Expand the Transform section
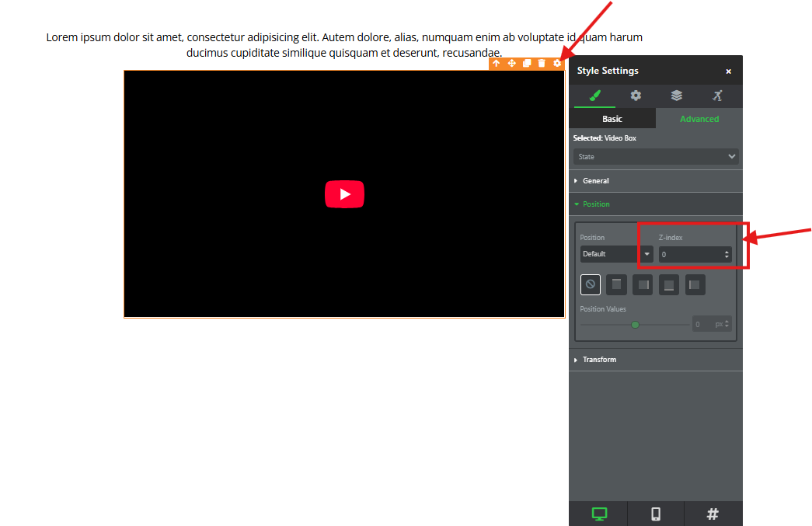 click(656, 359)
